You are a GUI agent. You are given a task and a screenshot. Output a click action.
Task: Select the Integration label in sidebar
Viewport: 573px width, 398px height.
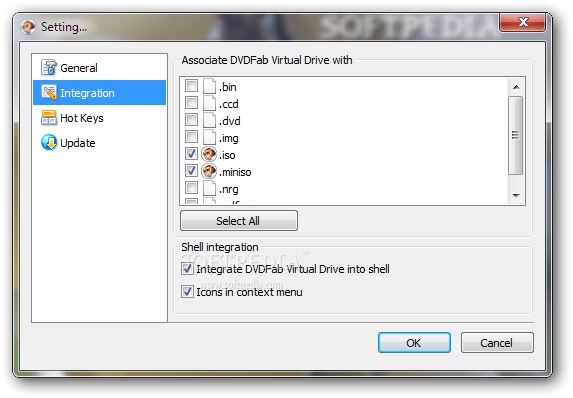87,93
